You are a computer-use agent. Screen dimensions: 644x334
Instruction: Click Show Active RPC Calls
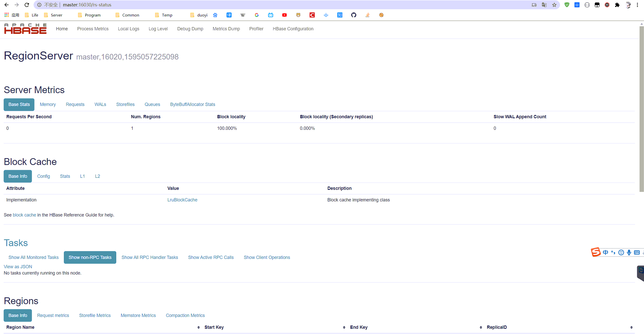(211, 257)
